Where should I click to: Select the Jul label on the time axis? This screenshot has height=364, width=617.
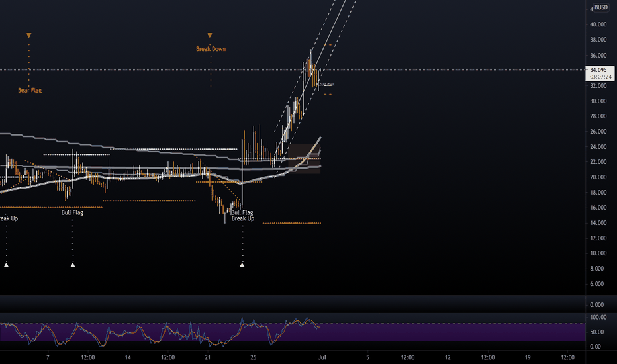(x=322, y=357)
